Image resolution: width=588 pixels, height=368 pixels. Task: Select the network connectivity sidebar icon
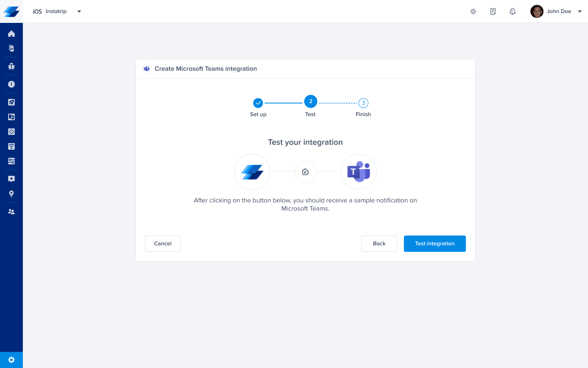pos(11,146)
